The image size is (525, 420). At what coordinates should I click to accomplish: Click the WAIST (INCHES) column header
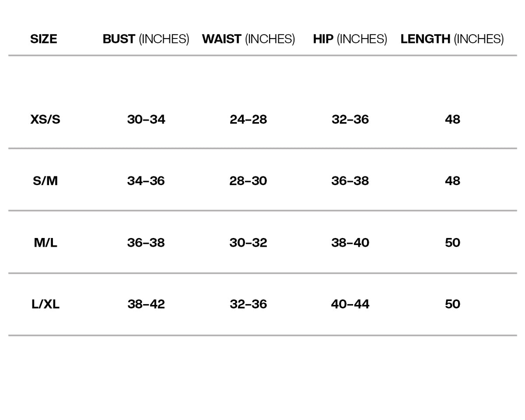[x=248, y=39]
